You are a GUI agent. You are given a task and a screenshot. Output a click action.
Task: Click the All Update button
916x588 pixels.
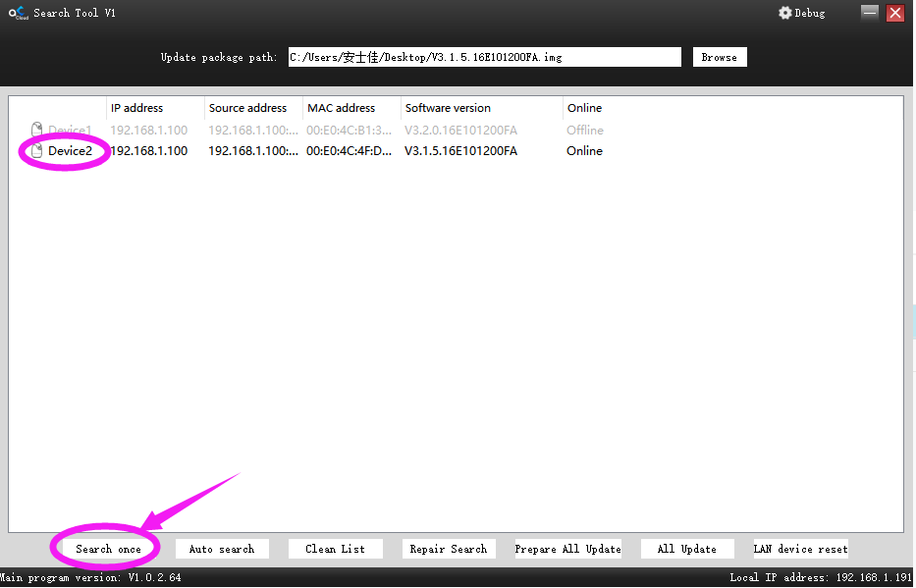click(687, 549)
